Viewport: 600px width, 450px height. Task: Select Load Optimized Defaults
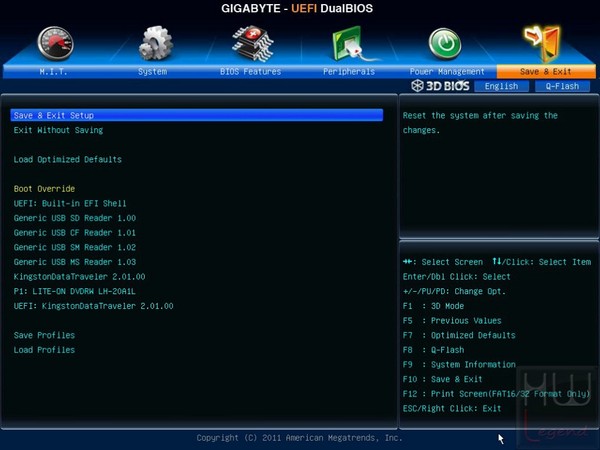pos(68,159)
